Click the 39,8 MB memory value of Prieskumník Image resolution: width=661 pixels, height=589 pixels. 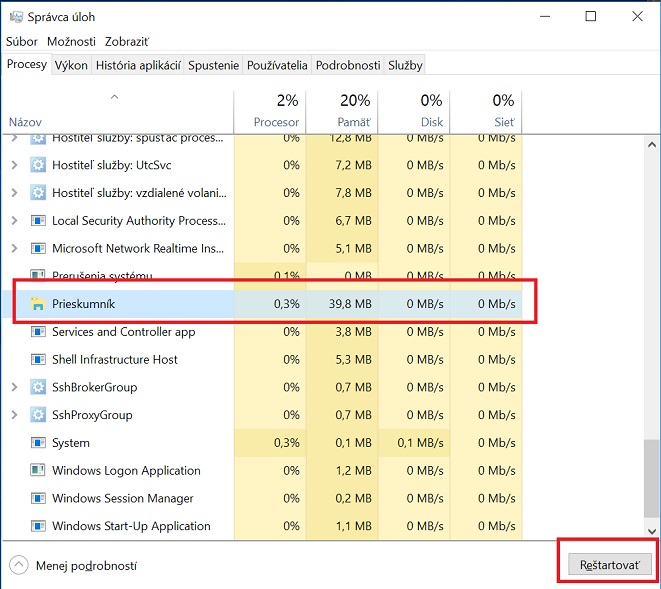(x=350, y=304)
